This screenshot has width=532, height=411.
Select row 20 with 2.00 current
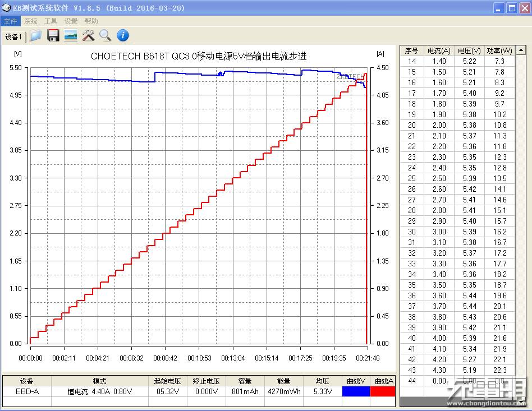point(457,125)
